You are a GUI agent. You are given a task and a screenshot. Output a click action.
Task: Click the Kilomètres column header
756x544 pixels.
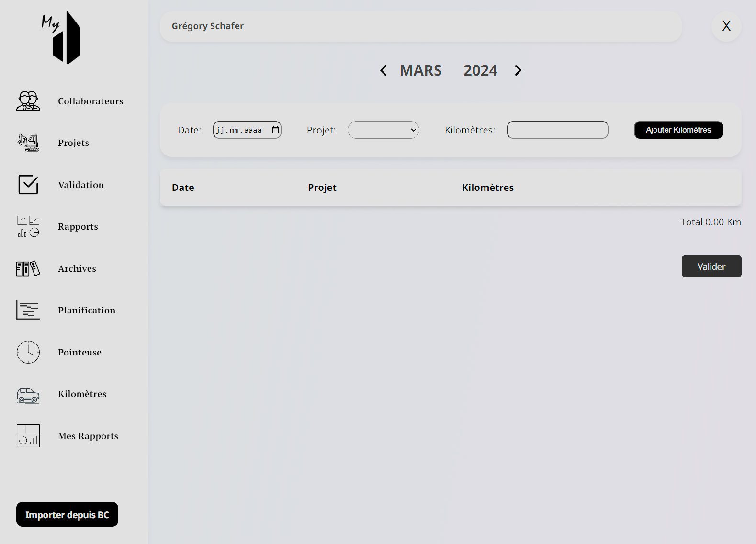(488, 188)
